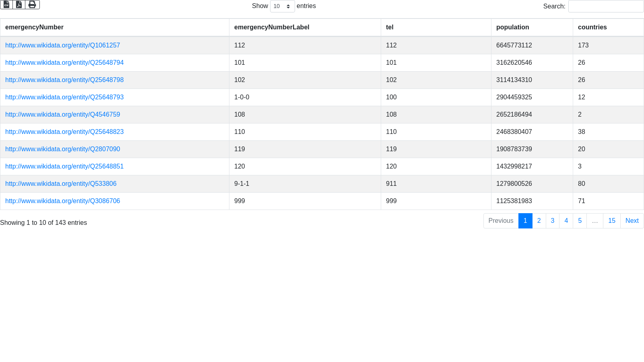The image size is (644, 362).
Task: Sort table by population column
Action: pyautogui.click(x=512, y=27)
